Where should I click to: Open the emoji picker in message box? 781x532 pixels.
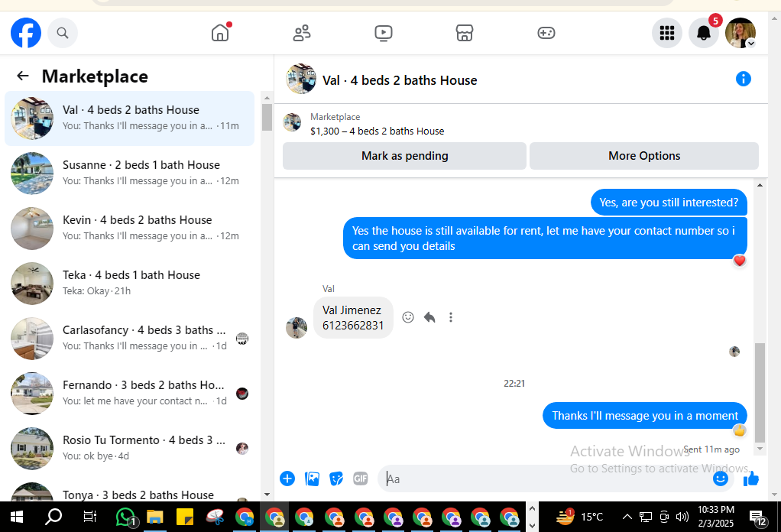coord(720,478)
